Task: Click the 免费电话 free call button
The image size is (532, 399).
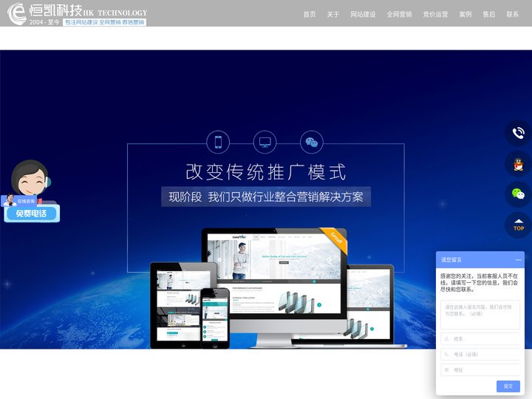Action: click(x=32, y=214)
